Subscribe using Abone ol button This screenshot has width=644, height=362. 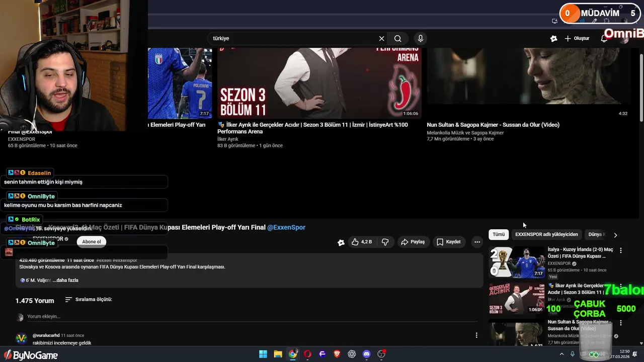92,242
